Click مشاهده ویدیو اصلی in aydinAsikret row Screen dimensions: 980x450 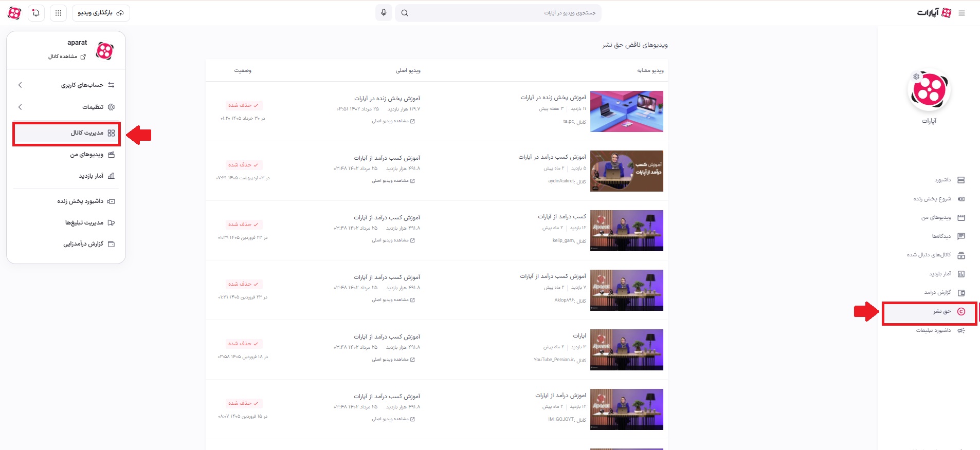point(393,181)
